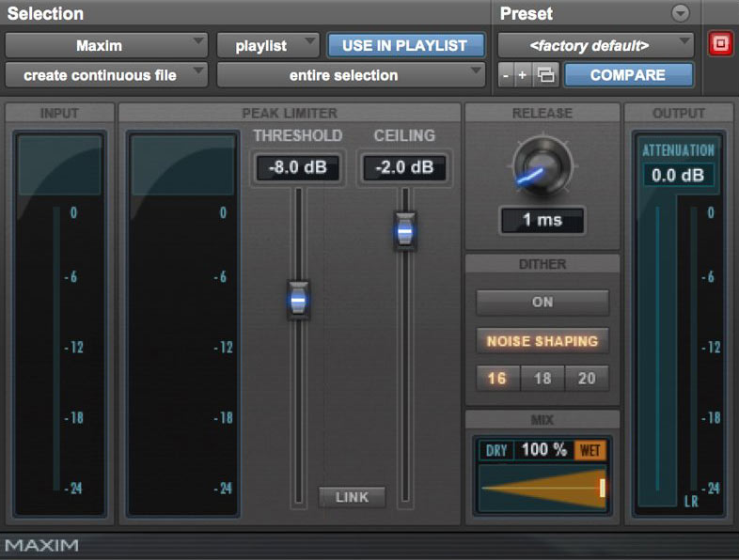This screenshot has width=739, height=560.
Task: Click the Peak Limiter histogram display
Action: coord(183,323)
